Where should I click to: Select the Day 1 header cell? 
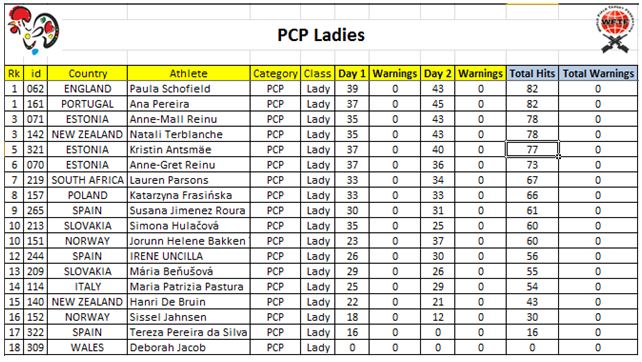coord(352,74)
